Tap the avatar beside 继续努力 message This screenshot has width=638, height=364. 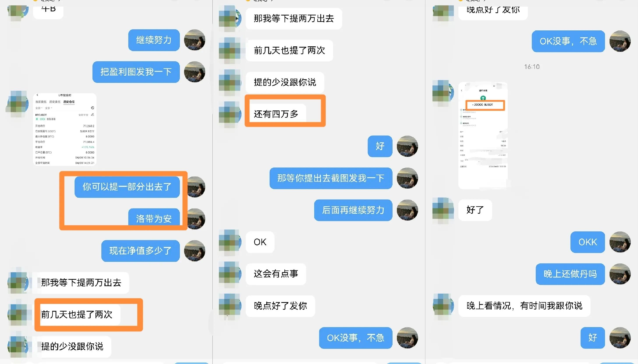[195, 40]
